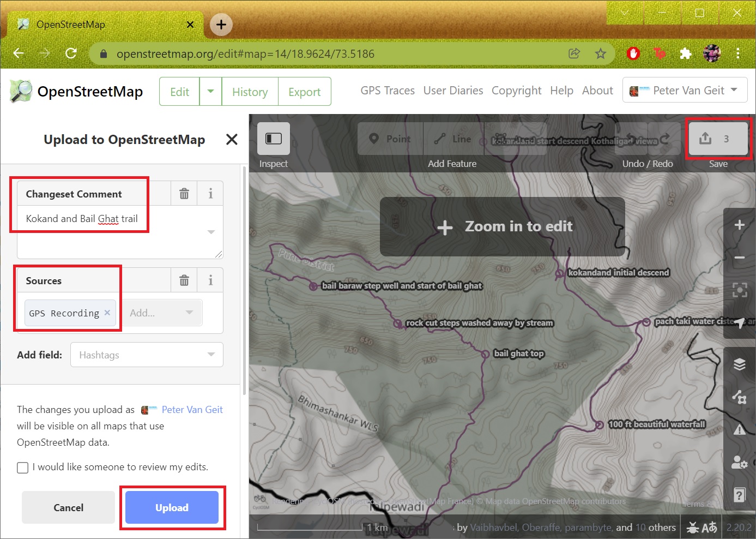Viewport: 756px width, 539px height.
Task: Zoom out on the map
Action: [739, 257]
